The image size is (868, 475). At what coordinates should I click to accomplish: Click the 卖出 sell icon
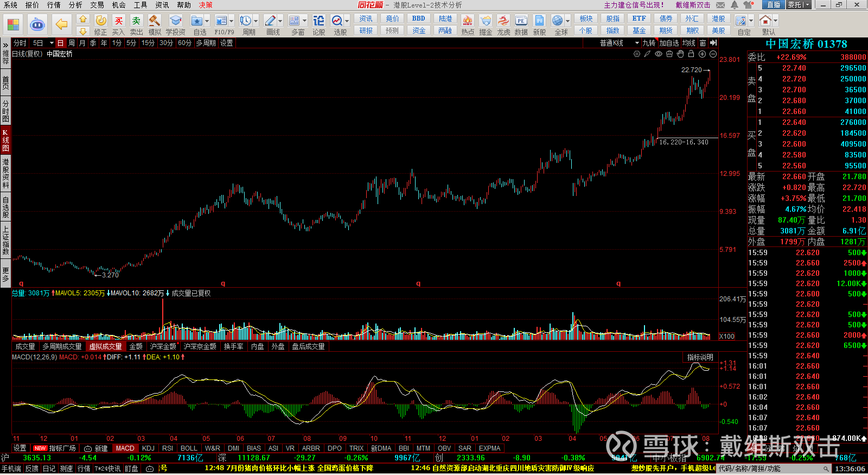click(137, 21)
